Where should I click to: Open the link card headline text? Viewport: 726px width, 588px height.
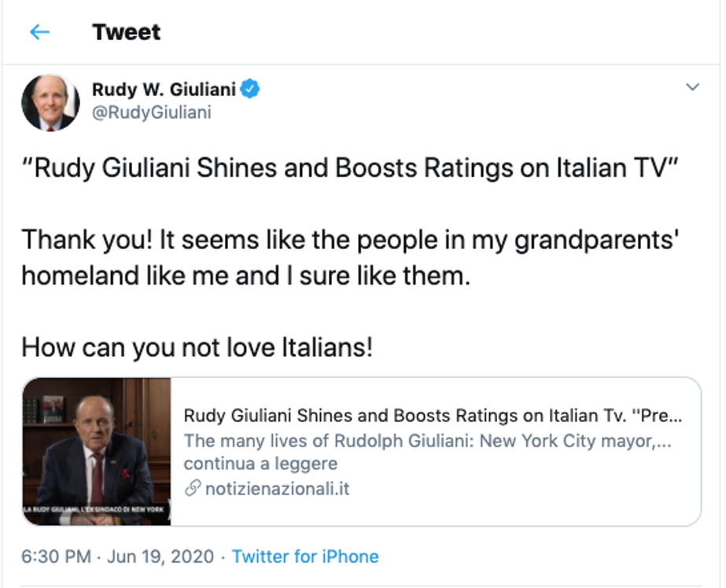click(x=433, y=415)
